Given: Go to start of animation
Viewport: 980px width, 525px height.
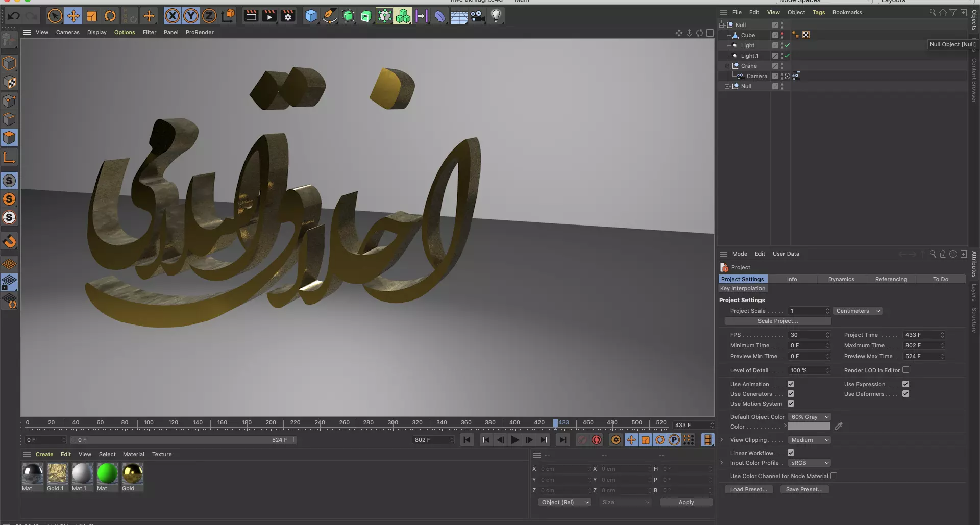Looking at the screenshot, I should click(467, 440).
